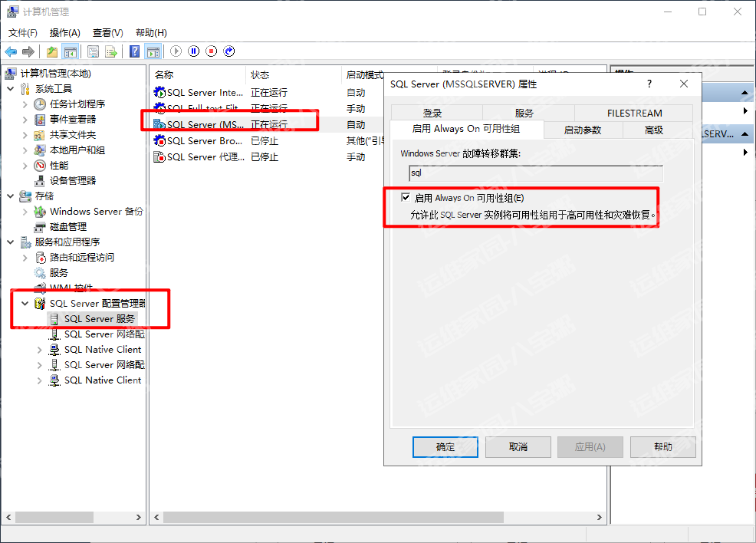Select 设备管理器 in the left tree

(73, 180)
